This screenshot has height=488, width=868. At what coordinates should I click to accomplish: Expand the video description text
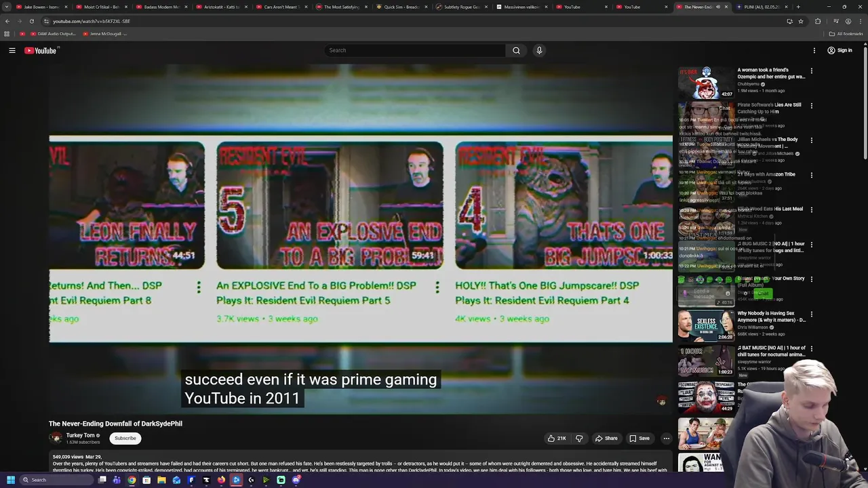(x=359, y=467)
